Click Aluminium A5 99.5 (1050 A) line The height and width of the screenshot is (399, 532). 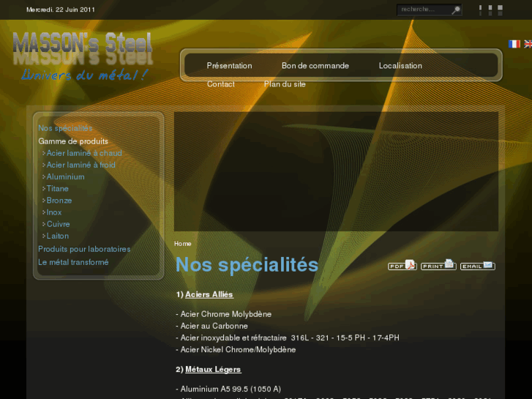228,389
